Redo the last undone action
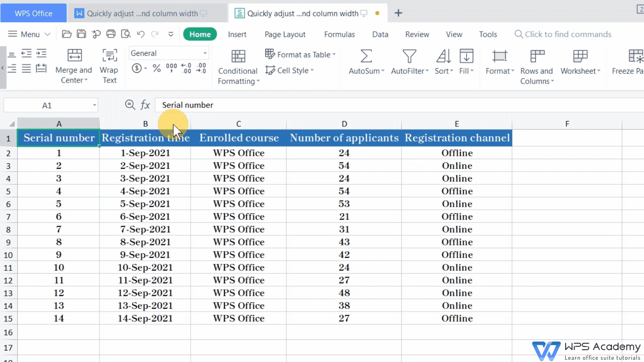The image size is (644, 362). pyautogui.click(x=155, y=34)
